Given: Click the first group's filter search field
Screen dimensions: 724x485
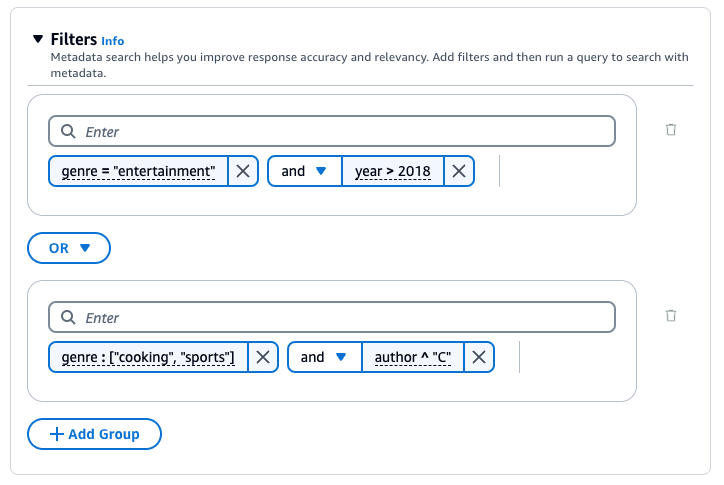Looking at the screenshot, I should 340,132.
